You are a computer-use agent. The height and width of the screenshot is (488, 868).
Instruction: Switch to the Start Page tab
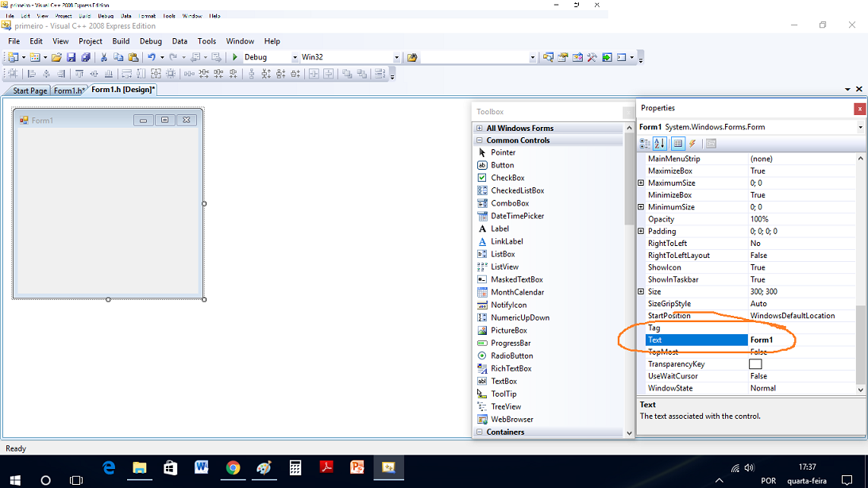coord(30,90)
